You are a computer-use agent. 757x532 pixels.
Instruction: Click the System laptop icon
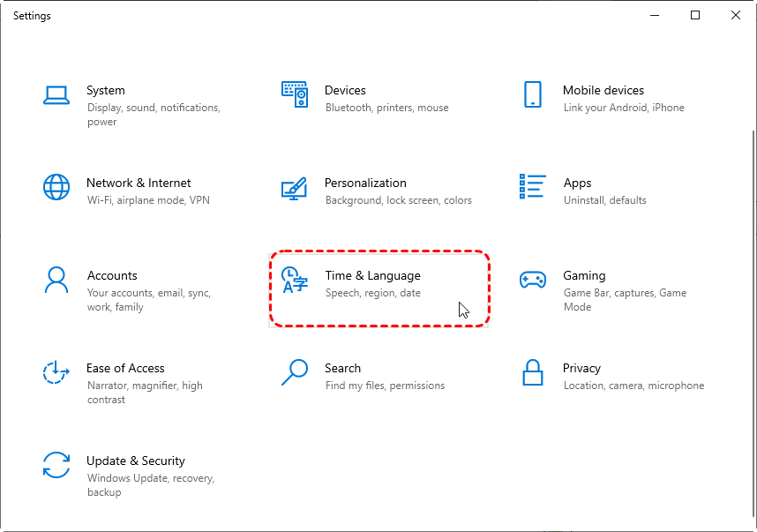coord(56,94)
